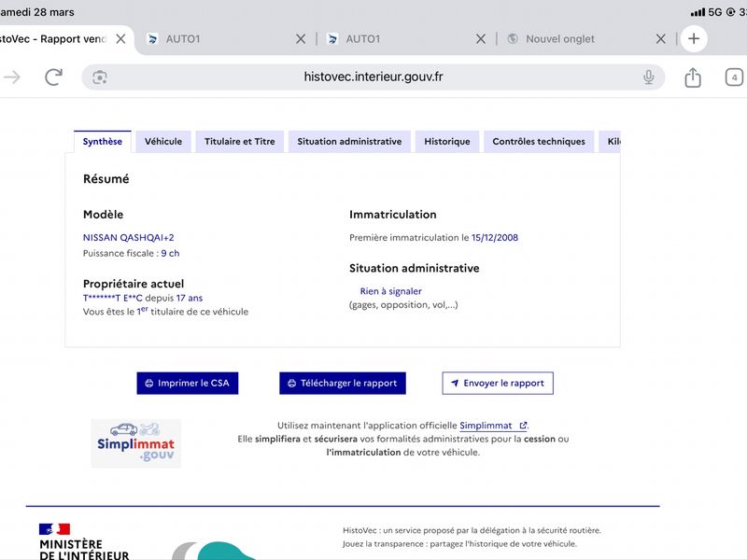Reload the page with the refresh icon

coord(53,77)
